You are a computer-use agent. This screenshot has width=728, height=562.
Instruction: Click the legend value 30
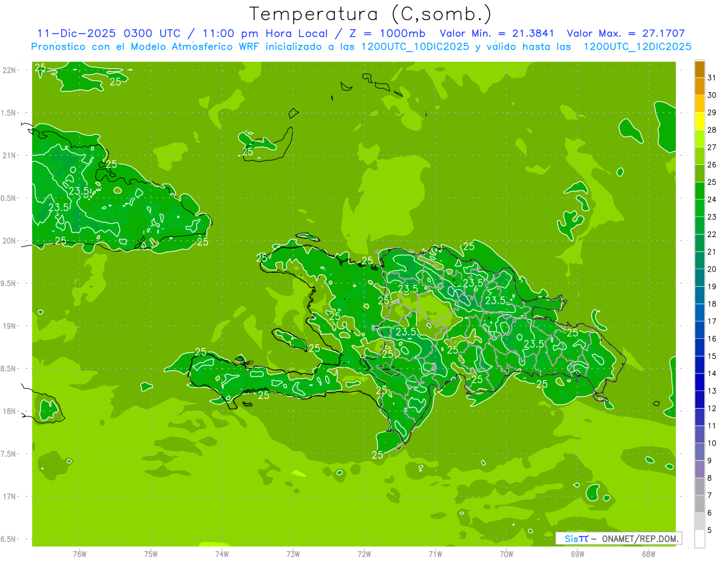(712, 95)
